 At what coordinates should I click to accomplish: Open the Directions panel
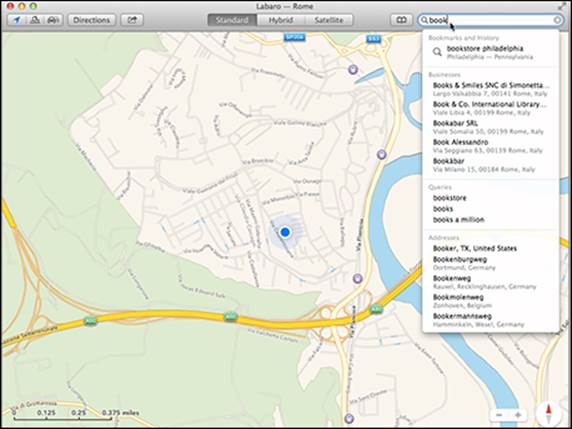pos(92,20)
